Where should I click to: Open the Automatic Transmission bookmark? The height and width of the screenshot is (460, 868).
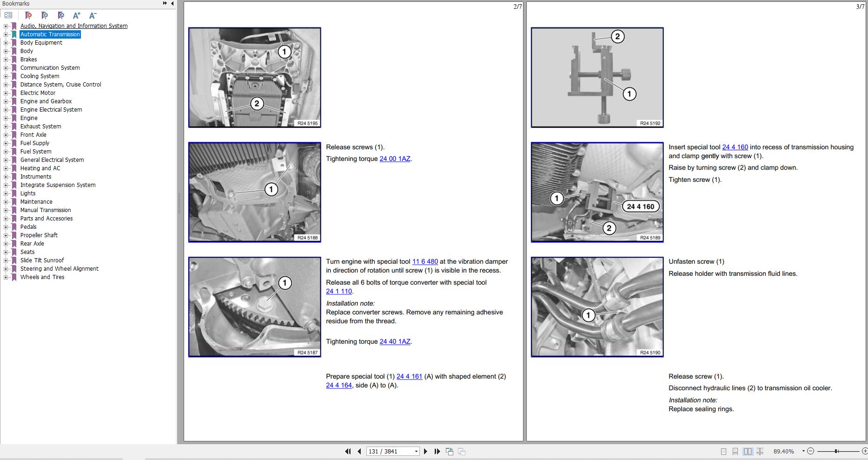point(50,34)
